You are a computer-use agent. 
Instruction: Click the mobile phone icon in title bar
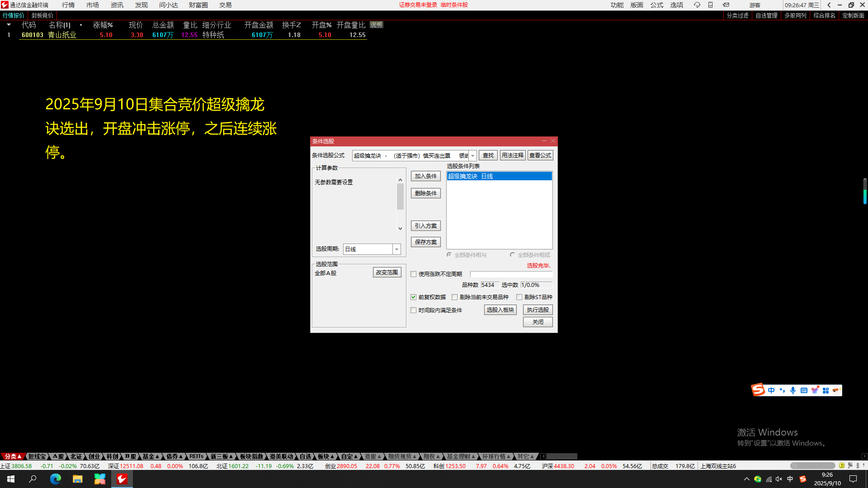coord(711,5)
